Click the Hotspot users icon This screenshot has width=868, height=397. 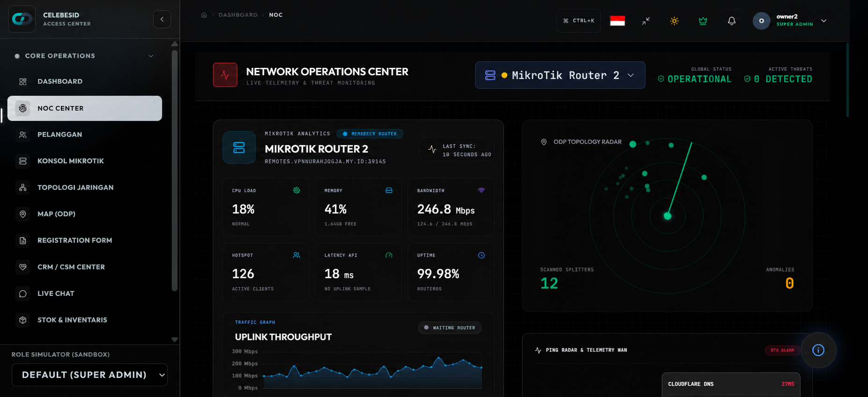pyautogui.click(x=296, y=255)
